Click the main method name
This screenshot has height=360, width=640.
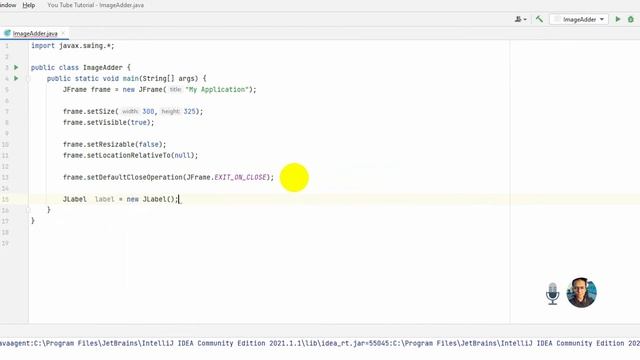pyautogui.click(x=131, y=78)
